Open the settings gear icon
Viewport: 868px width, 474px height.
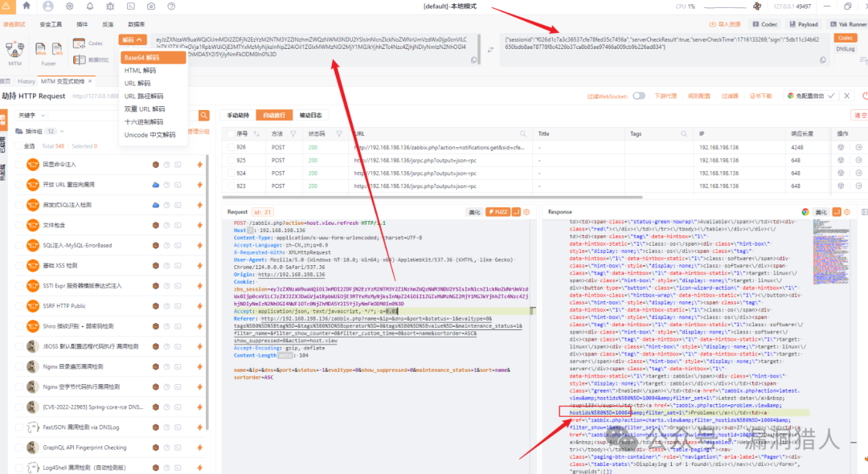pyautogui.click(x=69, y=6)
